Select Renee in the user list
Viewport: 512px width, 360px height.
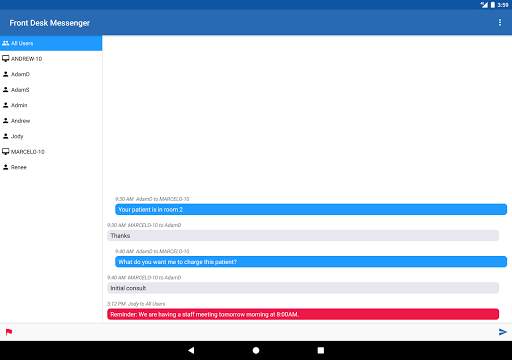[51, 167]
